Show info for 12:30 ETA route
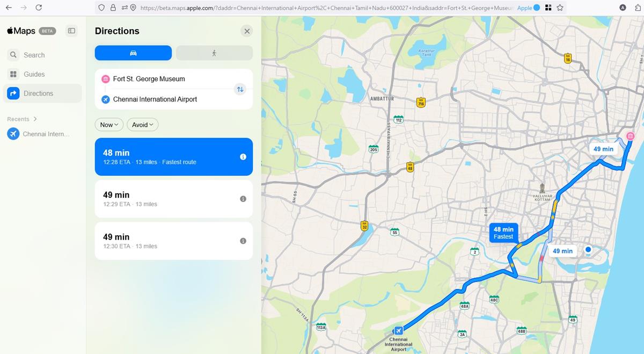The height and width of the screenshot is (354, 644). click(243, 241)
